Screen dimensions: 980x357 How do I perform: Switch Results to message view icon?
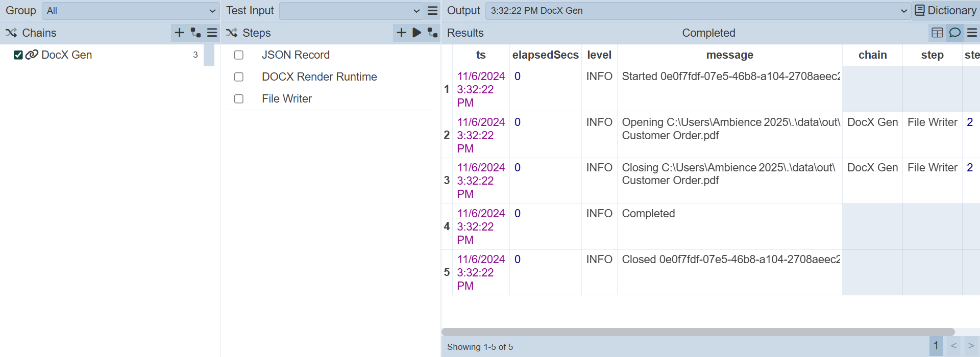954,33
